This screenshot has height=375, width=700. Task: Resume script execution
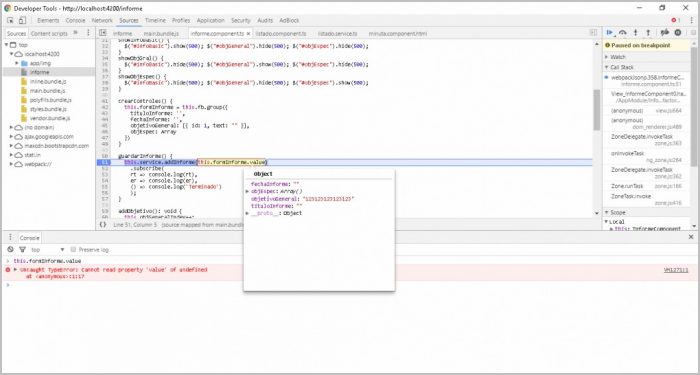coord(609,33)
